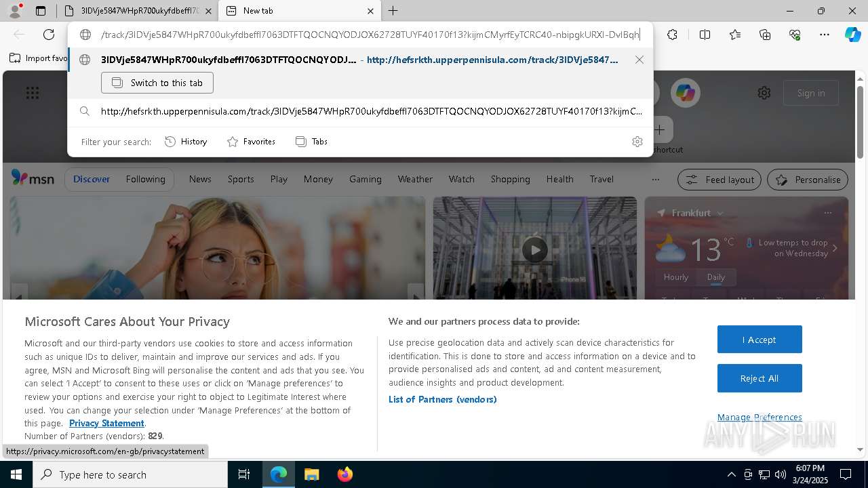
Task: Go to the News category
Action: coord(200,179)
